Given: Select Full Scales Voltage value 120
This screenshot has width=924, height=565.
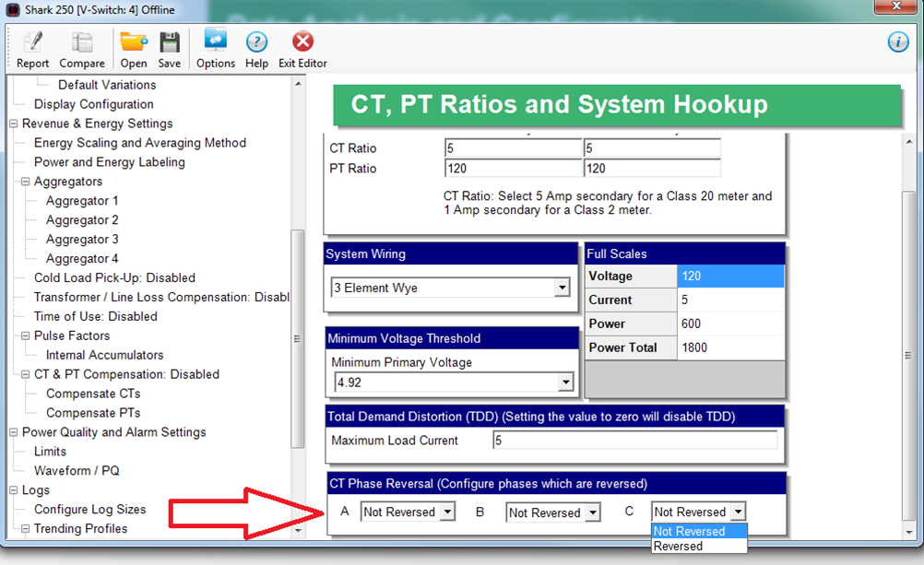Looking at the screenshot, I should pyautogui.click(x=730, y=277).
